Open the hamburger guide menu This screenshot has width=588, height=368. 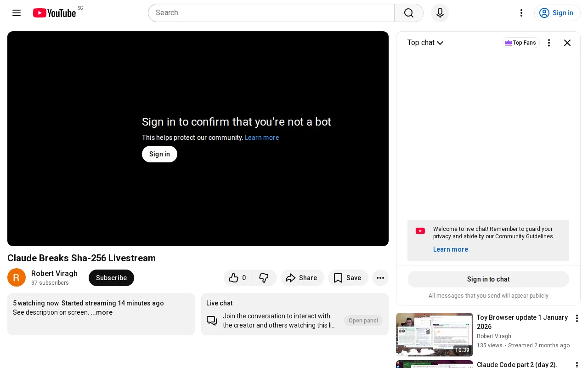[x=17, y=13]
